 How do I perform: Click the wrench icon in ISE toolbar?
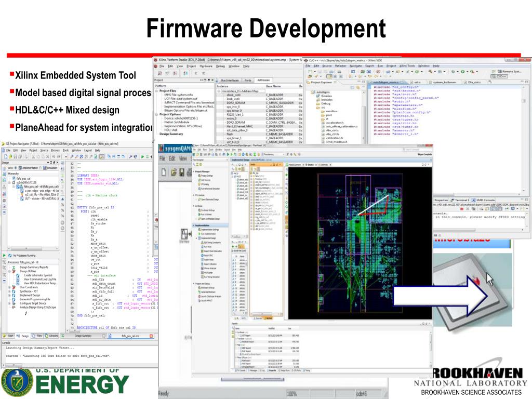[130, 157]
